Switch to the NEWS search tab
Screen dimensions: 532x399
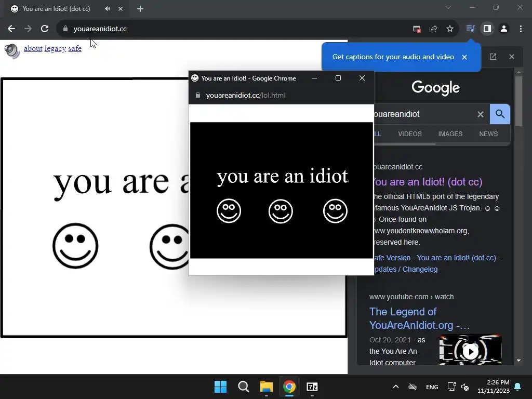(x=488, y=134)
